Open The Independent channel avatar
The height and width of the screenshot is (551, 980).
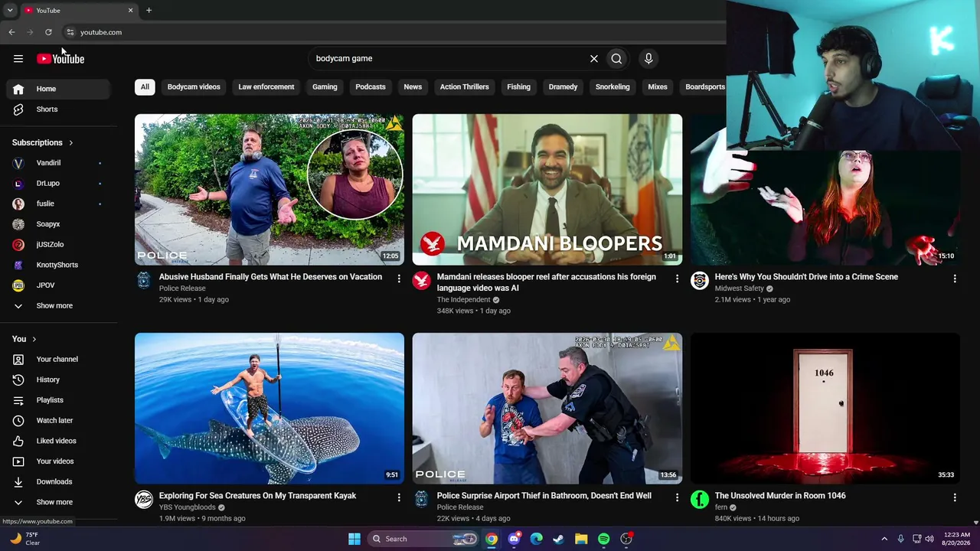422,281
